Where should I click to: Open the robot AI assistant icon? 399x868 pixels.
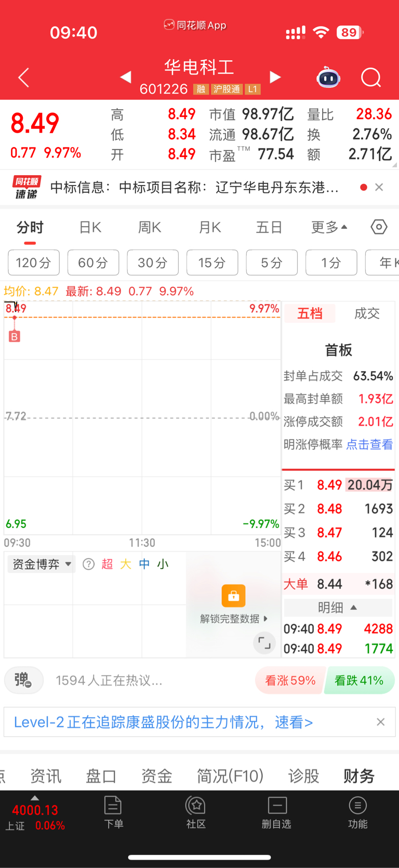point(328,77)
